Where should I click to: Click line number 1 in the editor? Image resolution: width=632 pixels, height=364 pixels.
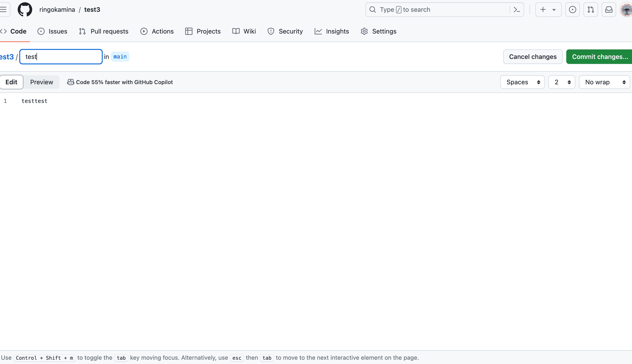5,101
